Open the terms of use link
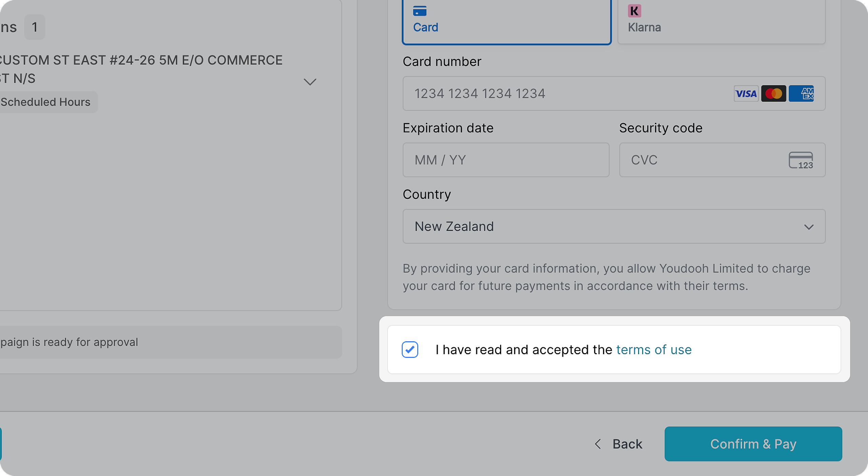The image size is (868, 476). click(x=654, y=350)
